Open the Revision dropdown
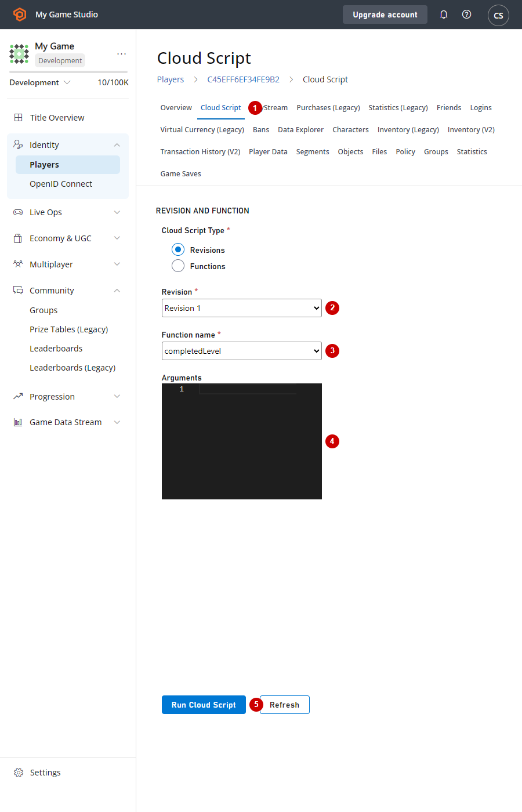This screenshot has height=812, width=522. pos(242,308)
